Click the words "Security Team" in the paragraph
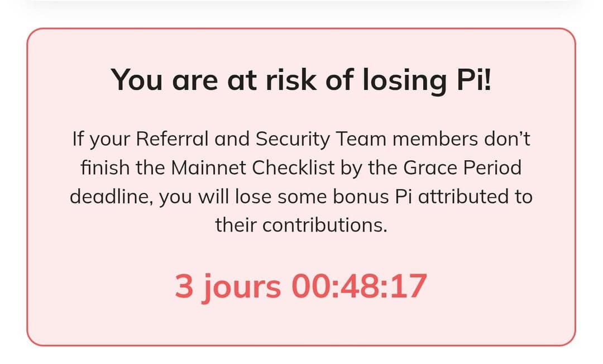This screenshot has height=364, width=603. tap(320, 139)
